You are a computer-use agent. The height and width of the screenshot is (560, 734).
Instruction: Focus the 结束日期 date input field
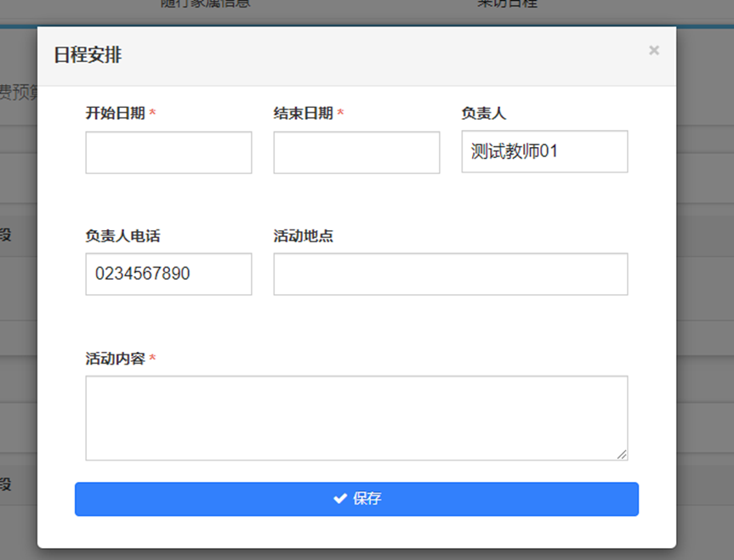[356, 153]
